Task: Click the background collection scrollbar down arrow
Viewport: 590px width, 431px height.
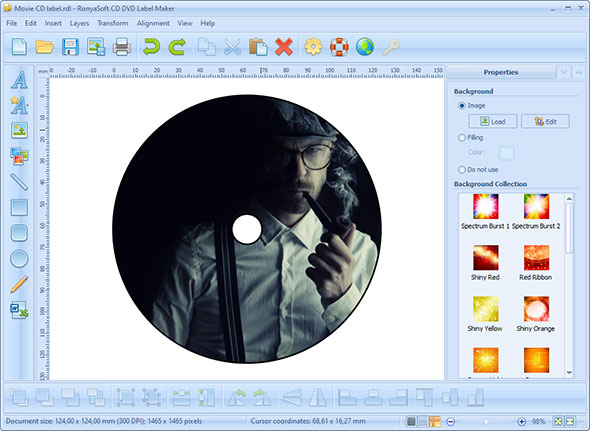Action: pos(569,373)
